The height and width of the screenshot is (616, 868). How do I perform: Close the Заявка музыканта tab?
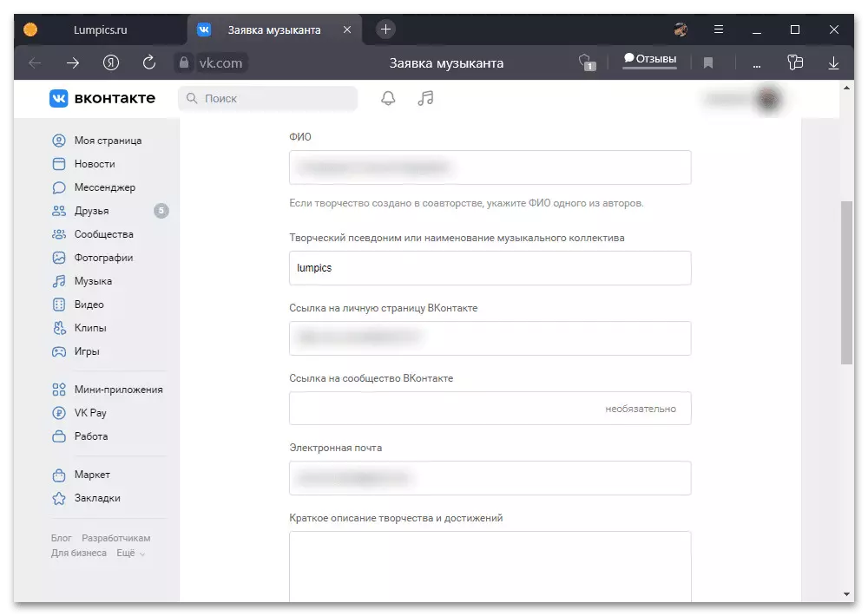pos(347,29)
